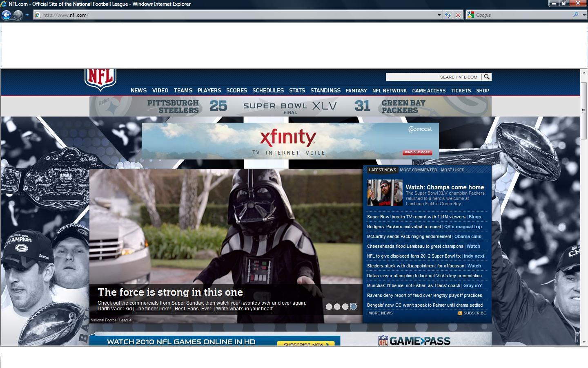Open The finger licker link
The width and height of the screenshot is (588, 368).
coord(153,309)
